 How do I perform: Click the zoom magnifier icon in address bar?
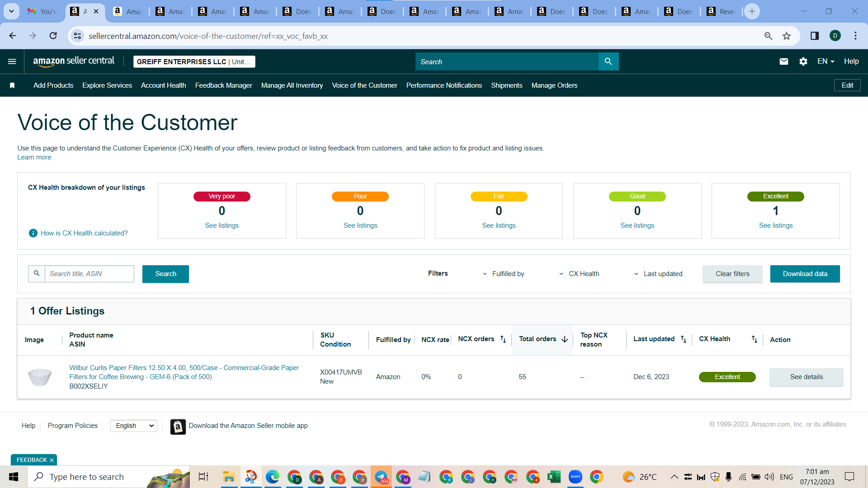point(768,36)
